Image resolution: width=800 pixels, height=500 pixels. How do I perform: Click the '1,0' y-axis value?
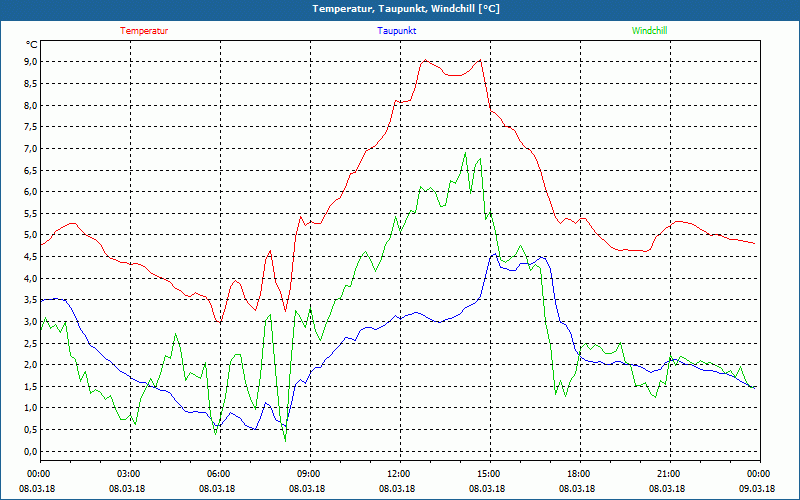31,408
